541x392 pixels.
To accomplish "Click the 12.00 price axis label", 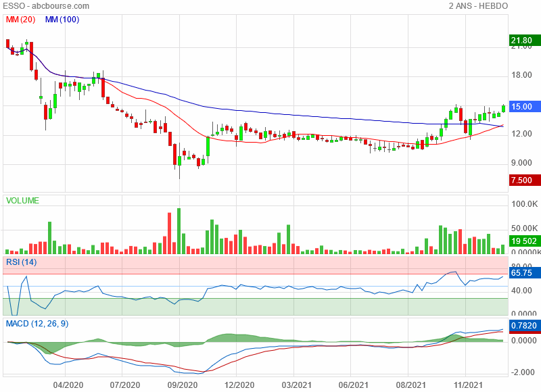I will 521,134.
